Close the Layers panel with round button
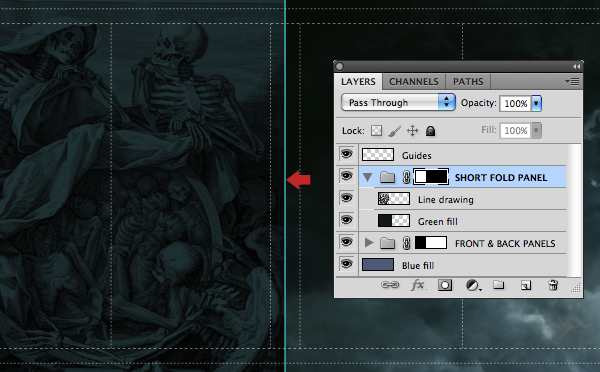The width and height of the screenshot is (600, 372). tap(339, 67)
